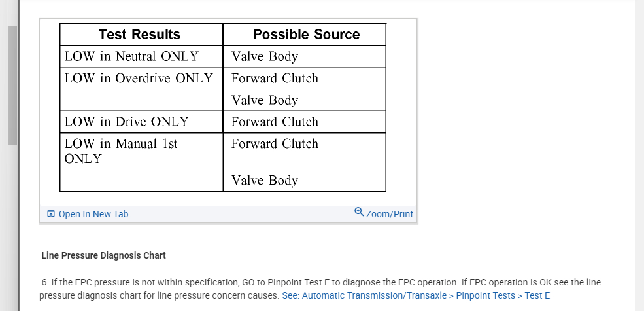Screen dimensions: 644x311
Task: Open the chart via 'Open In New Tab' text
Action: pyautogui.click(x=93, y=214)
